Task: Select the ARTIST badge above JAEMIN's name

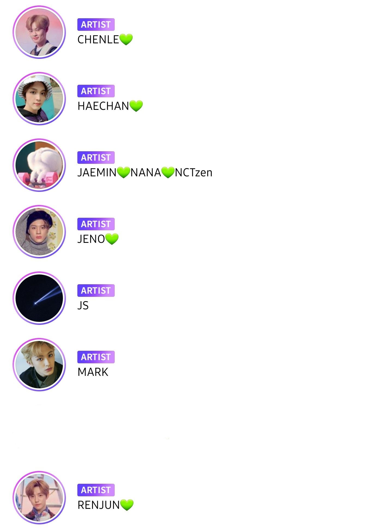Action: 96,158
